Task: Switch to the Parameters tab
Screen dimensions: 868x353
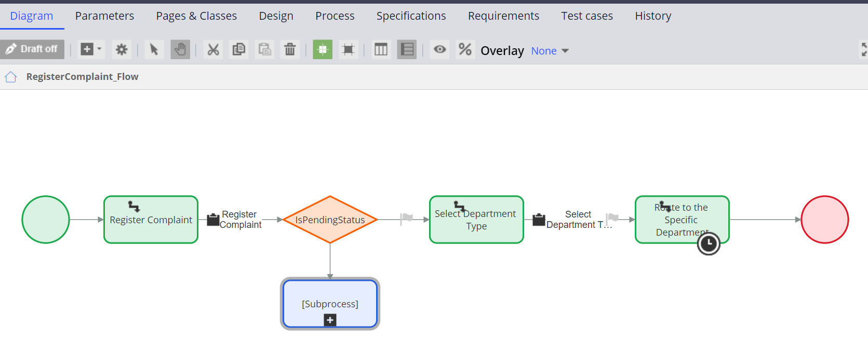Action: [x=104, y=16]
